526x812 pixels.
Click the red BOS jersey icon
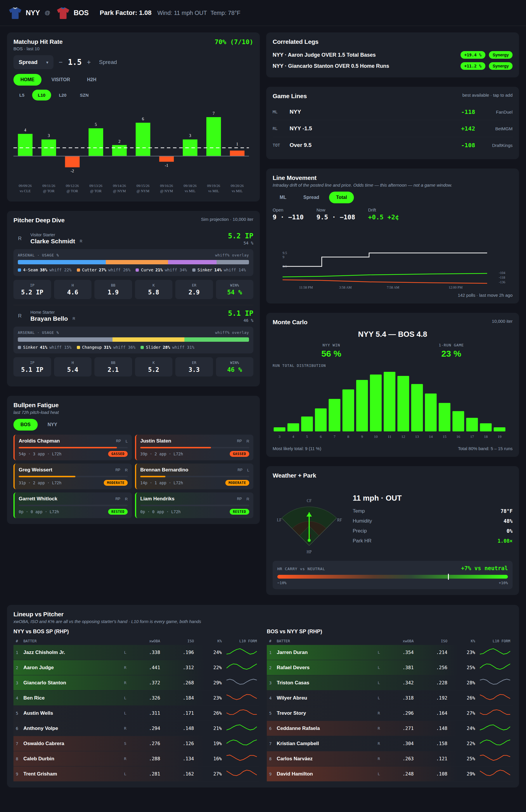pos(63,13)
